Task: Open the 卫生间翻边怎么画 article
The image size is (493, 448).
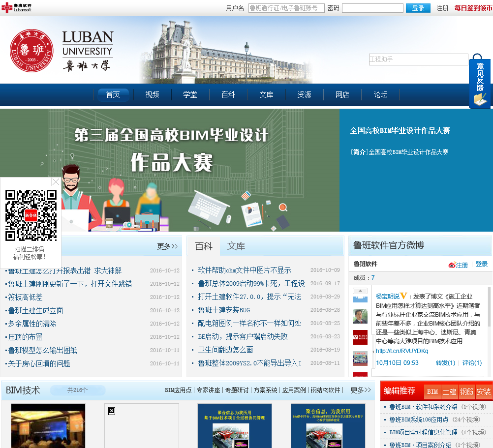Action: coord(225,350)
